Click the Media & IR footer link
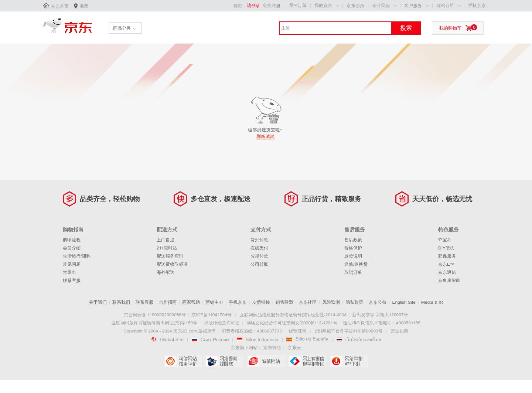The image size is (532, 393). pos(432,302)
